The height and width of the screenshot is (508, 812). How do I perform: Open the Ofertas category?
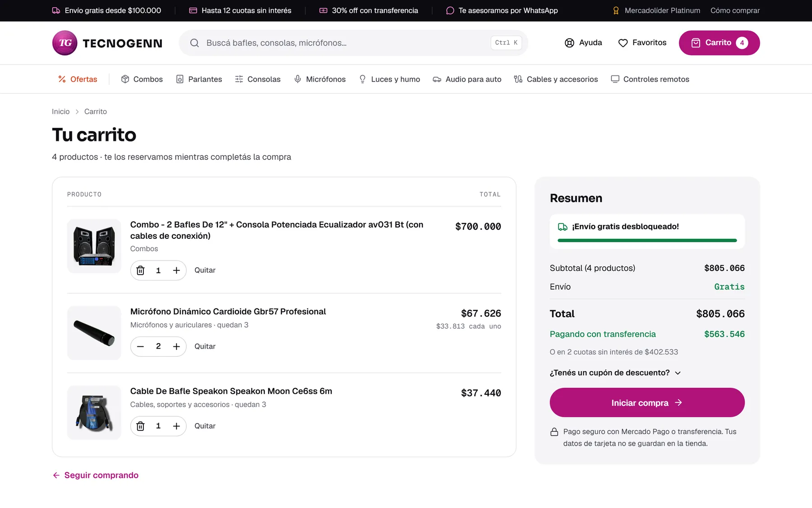tap(78, 79)
